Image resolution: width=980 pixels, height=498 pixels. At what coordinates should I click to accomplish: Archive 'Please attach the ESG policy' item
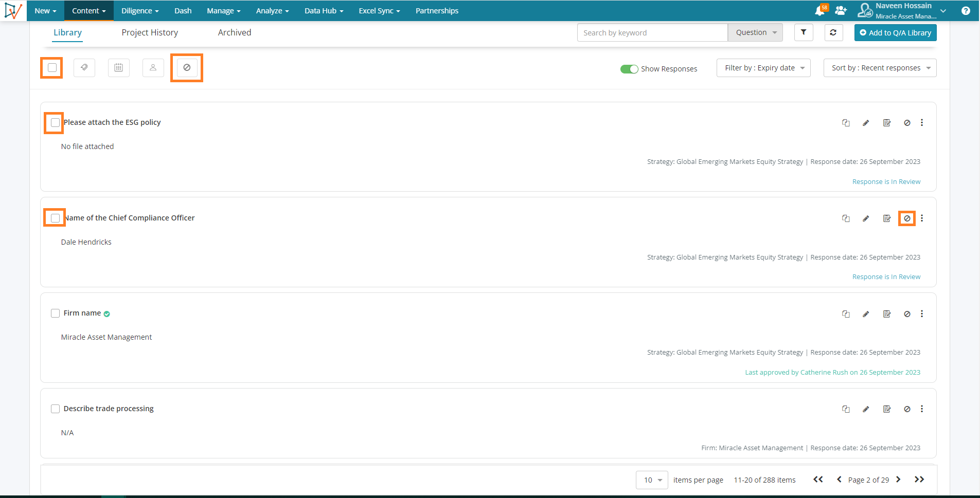907,123
